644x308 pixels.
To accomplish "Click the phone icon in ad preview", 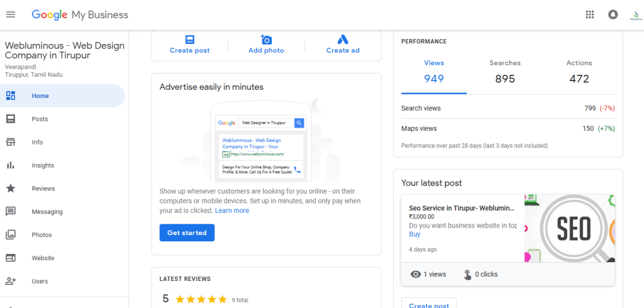I will pyautogui.click(x=297, y=170).
